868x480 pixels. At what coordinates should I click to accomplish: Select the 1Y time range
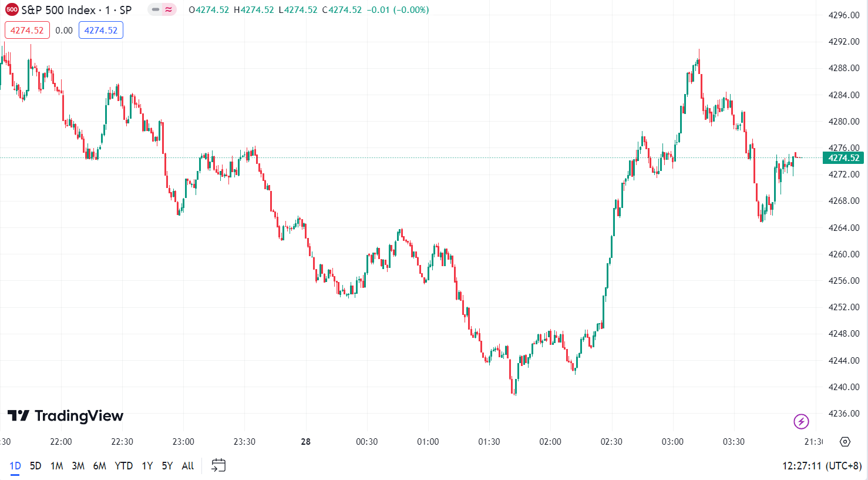147,466
